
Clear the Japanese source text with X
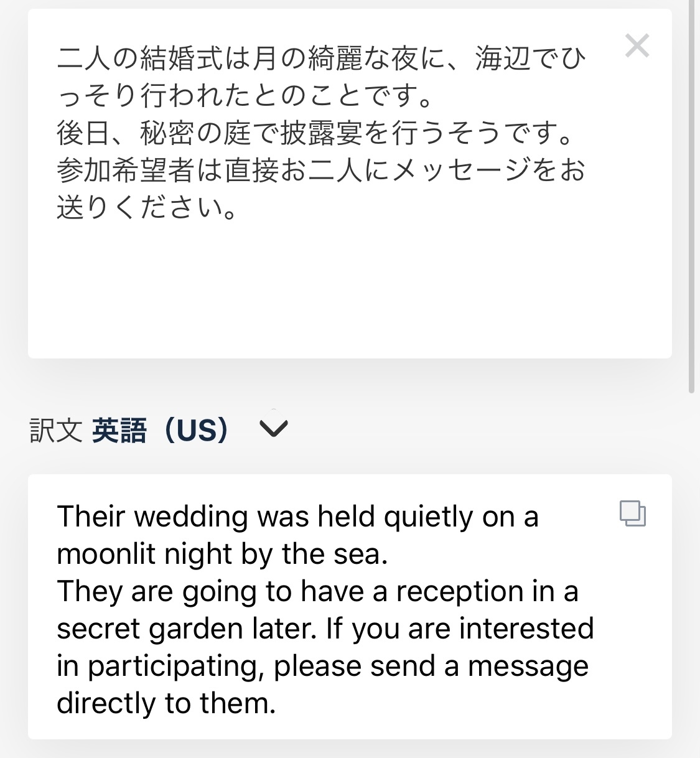coord(637,46)
